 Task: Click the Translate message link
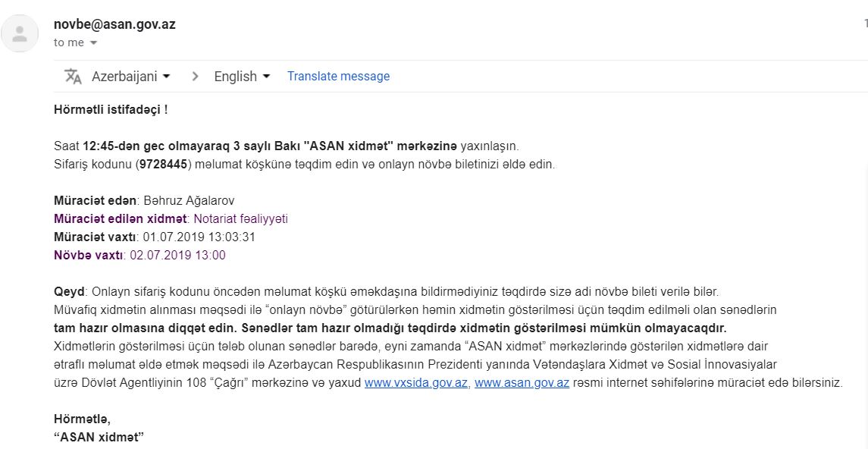tap(338, 76)
